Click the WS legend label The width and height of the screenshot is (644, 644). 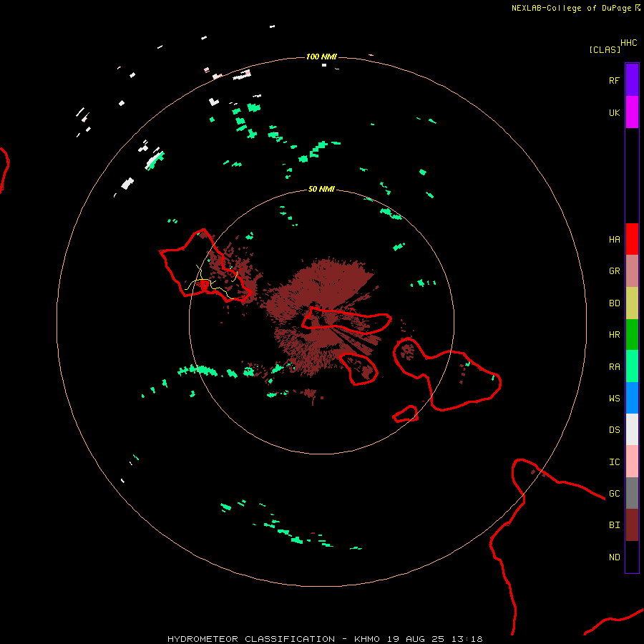(615, 398)
